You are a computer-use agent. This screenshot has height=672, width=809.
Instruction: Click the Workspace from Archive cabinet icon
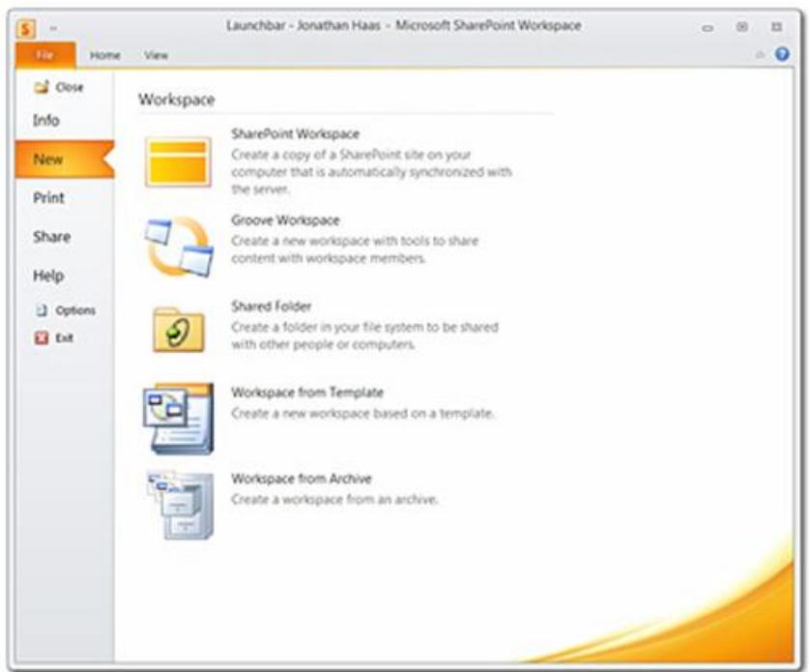coord(180,506)
